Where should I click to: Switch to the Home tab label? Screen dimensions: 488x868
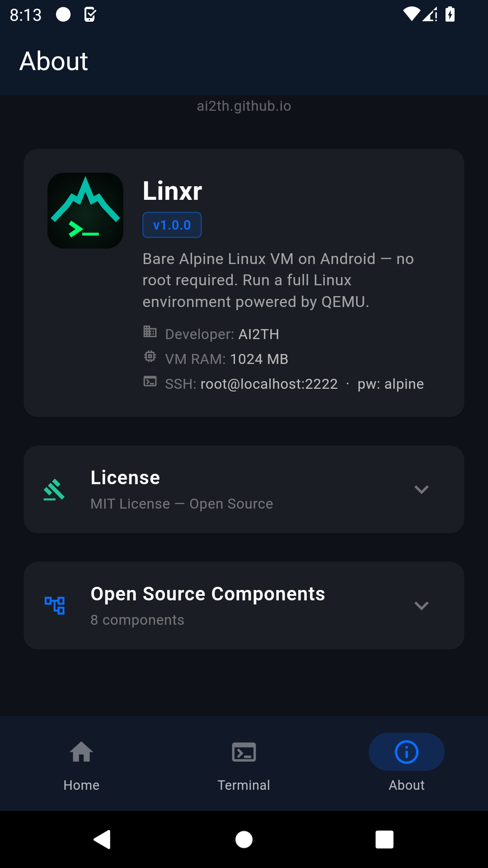(x=81, y=785)
